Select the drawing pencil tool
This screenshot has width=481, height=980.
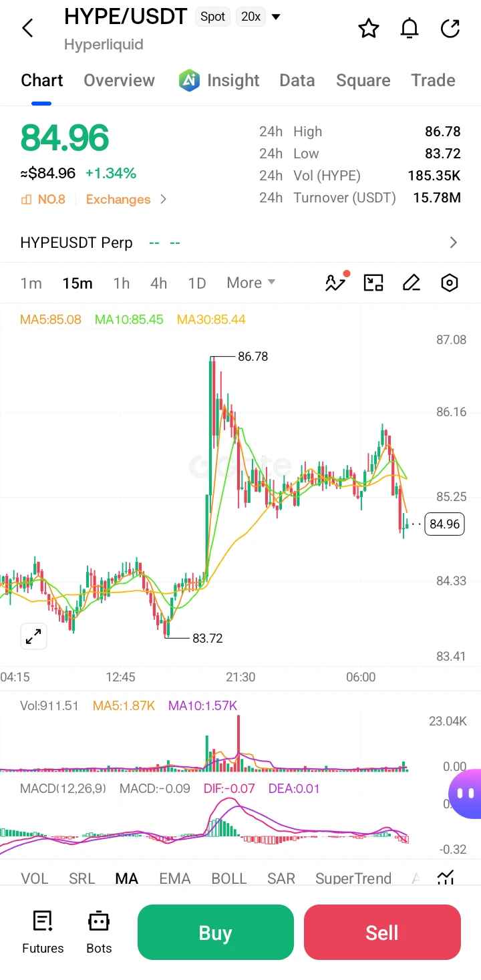tap(412, 283)
